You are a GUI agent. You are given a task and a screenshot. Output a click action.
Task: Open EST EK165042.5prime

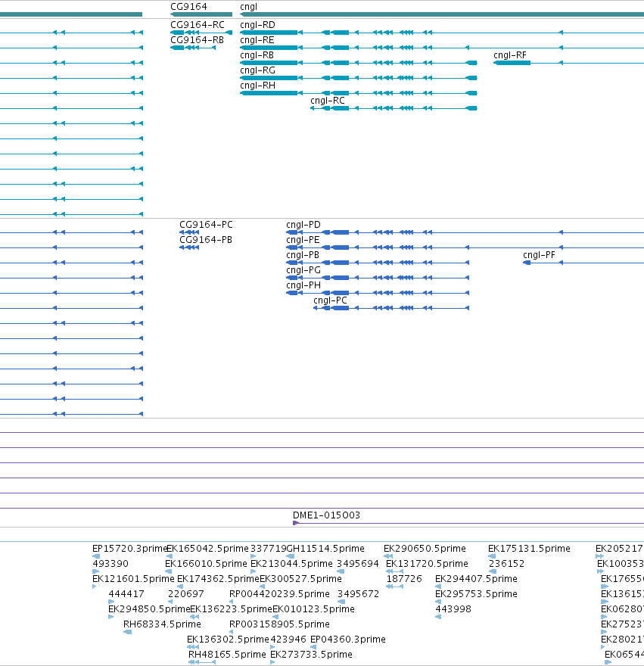(x=207, y=549)
